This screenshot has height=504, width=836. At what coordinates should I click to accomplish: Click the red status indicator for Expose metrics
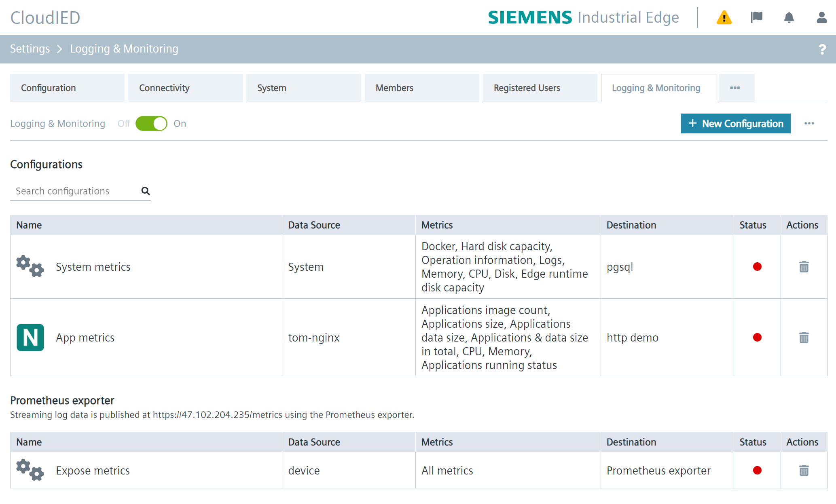(x=757, y=470)
